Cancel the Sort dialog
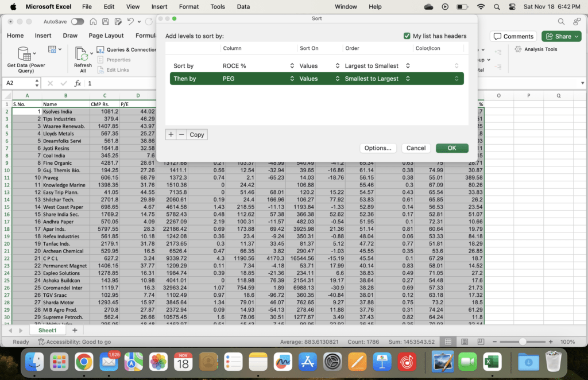 (416, 148)
